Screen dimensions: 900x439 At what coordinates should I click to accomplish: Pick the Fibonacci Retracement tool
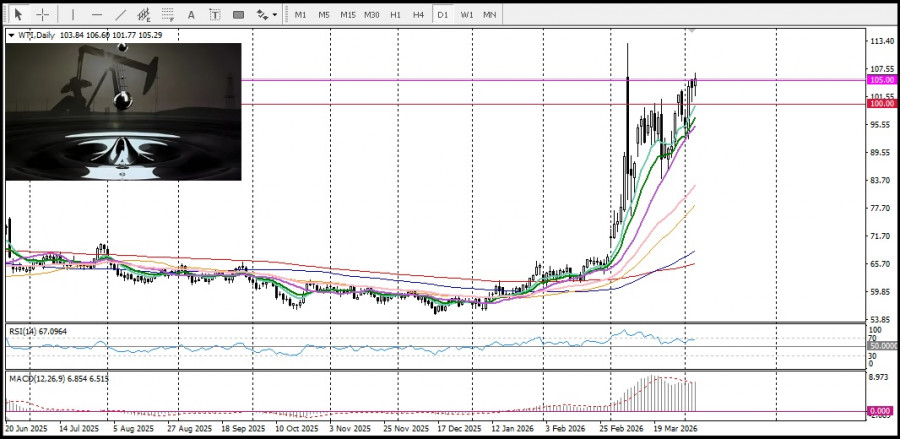pos(168,15)
